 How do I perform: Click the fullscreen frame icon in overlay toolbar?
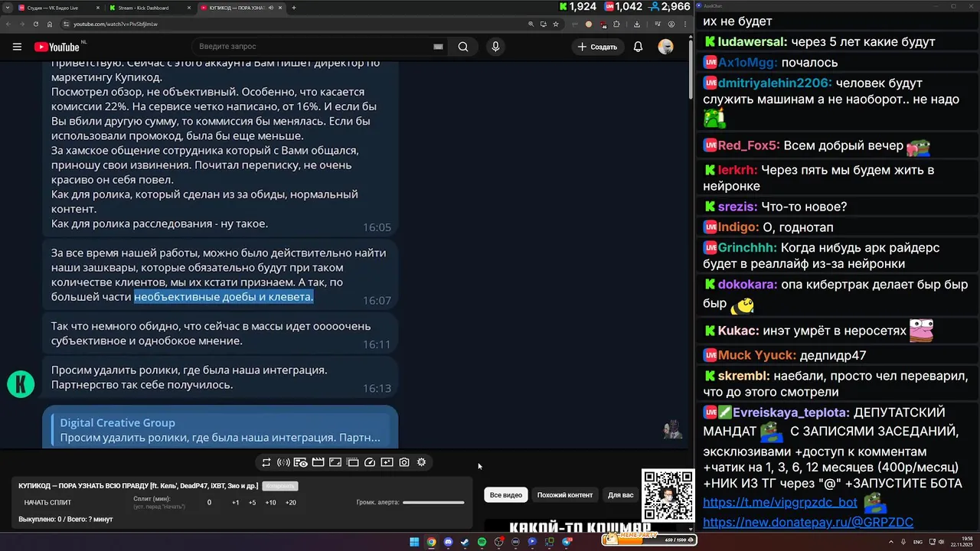[x=335, y=462]
